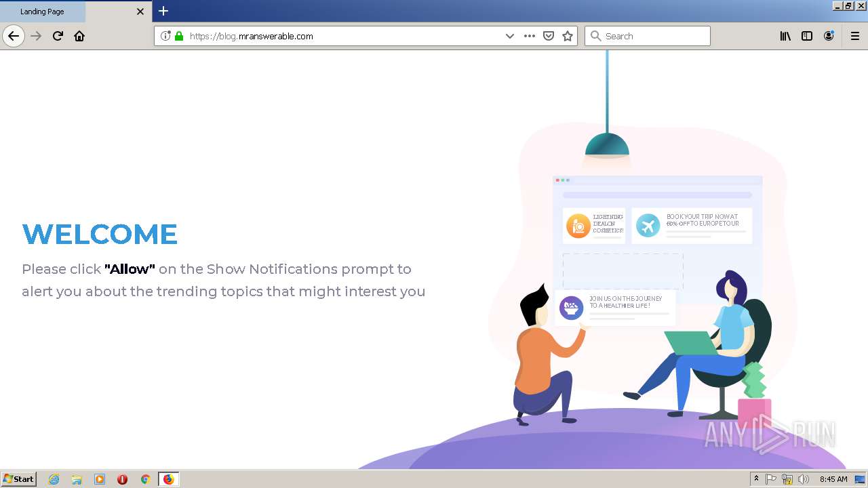Click Book Your Trip Europe Tour card
Viewport: 868px width, 488px height.
(x=692, y=226)
